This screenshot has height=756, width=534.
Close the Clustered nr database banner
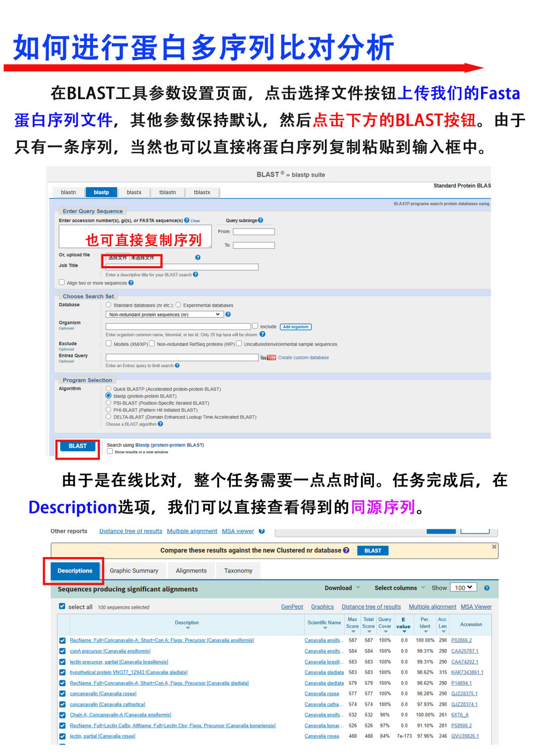click(x=494, y=547)
